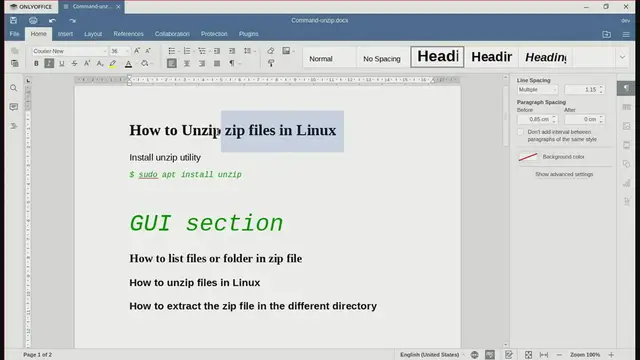Viewport: 640px width, 360px height.
Task: Toggle Subscript formatting
Action: click(100, 63)
